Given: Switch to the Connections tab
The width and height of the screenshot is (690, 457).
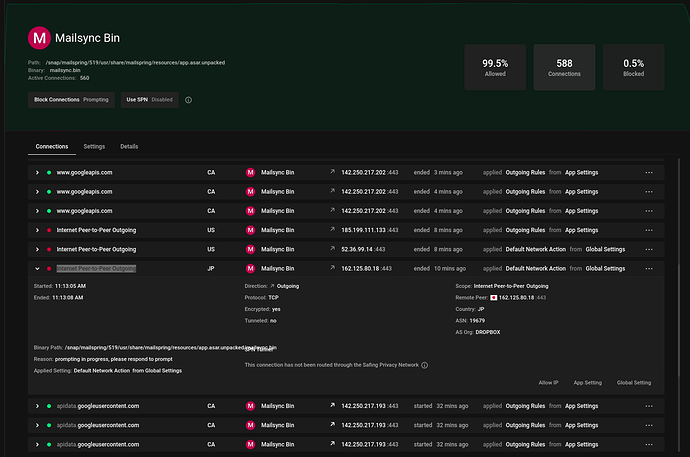Looking at the screenshot, I should pos(52,146).
